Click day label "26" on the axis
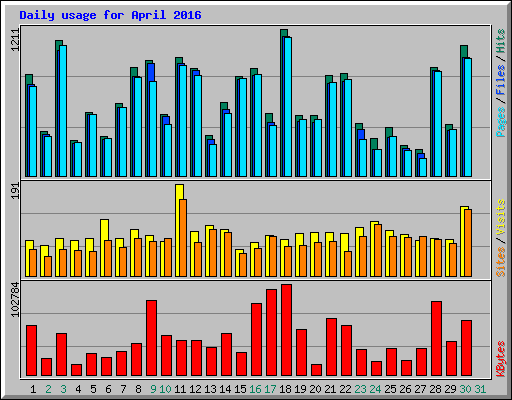Screen dimensions: 512x400 (405, 389)
